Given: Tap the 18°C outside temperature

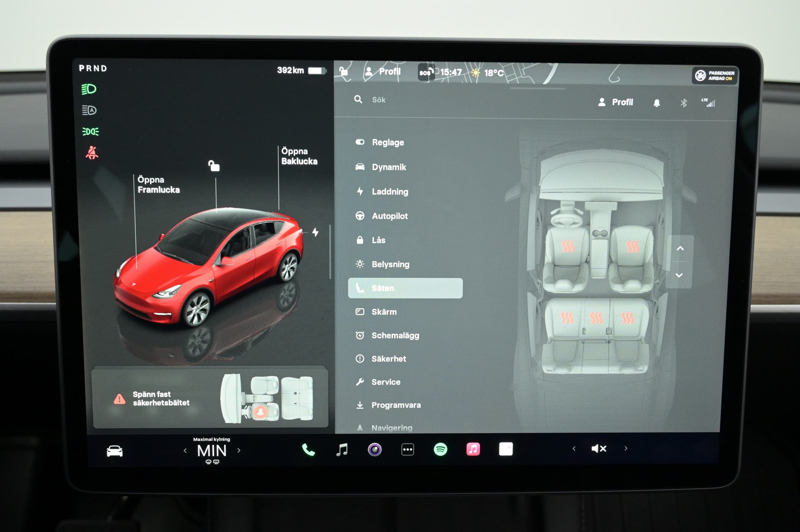Looking at the screenshot, I should (x=494, y=73).
